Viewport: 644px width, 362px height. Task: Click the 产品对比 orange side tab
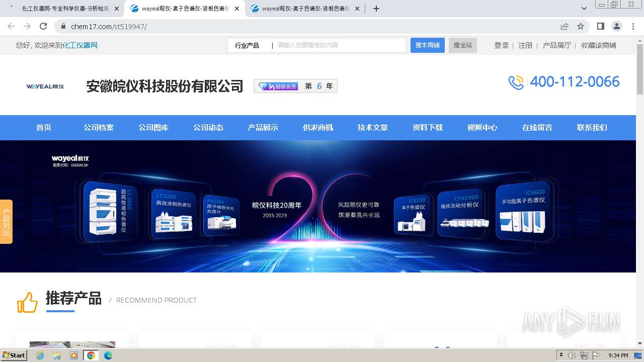6,222
